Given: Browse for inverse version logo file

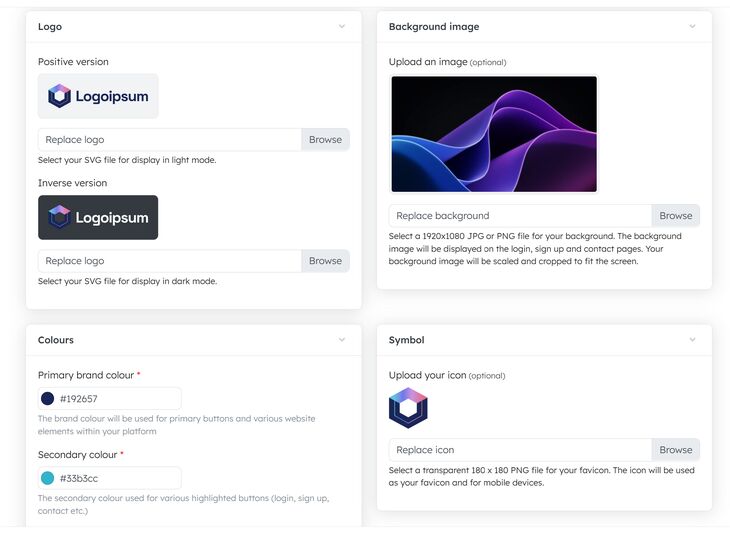Looking at the screenshot, I should point(325,261).
